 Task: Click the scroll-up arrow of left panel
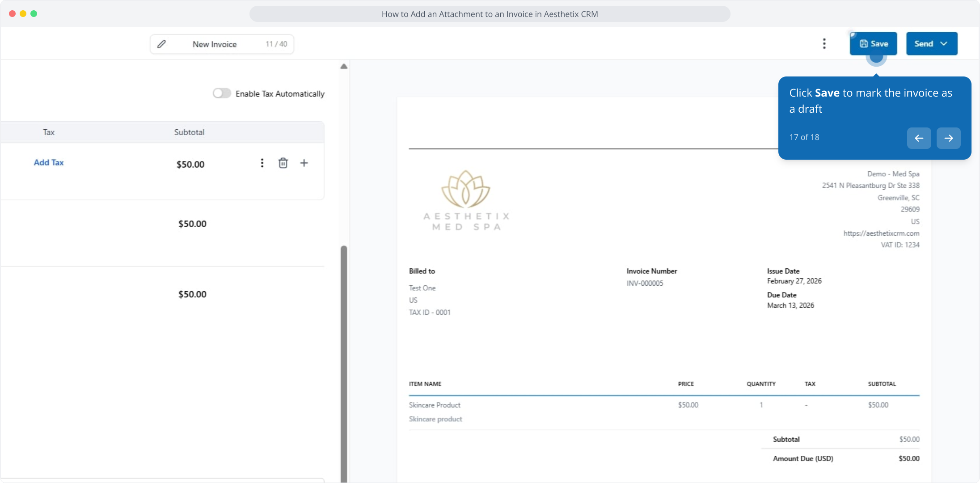tap(343, 66)
